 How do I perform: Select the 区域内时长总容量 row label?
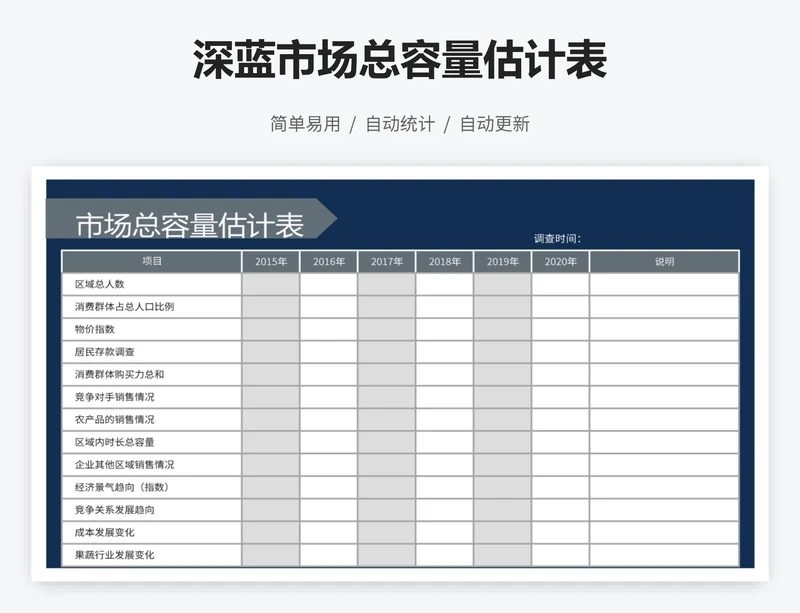click(114, 442)
